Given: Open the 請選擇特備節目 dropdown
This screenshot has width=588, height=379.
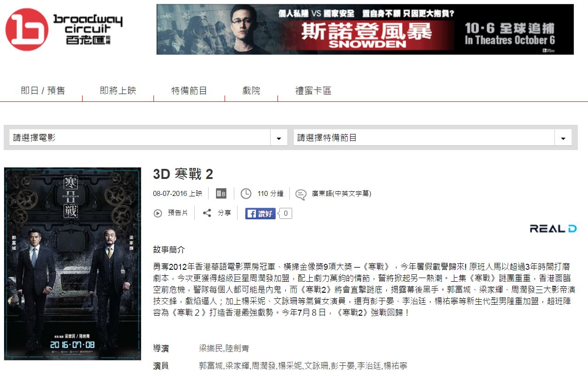Looking at the screenshot, I should (433, 138).
